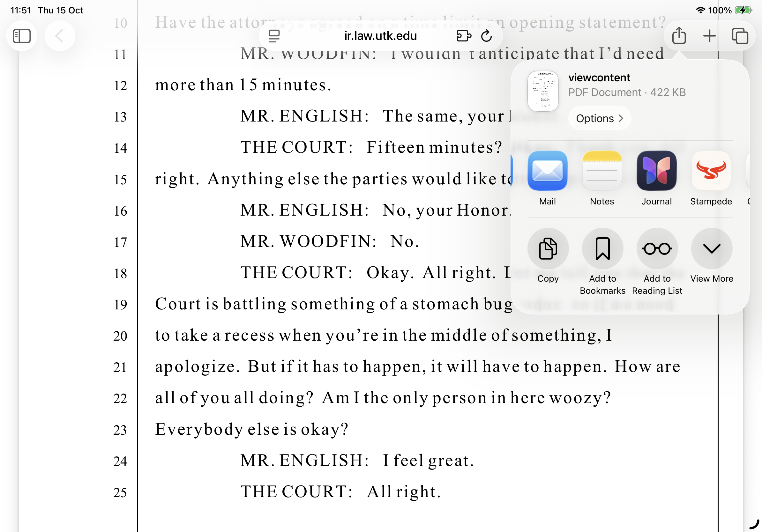Viewport: 762px width, 532px height.
Task: Show the tab overview
Action: [x=740, y=36]
